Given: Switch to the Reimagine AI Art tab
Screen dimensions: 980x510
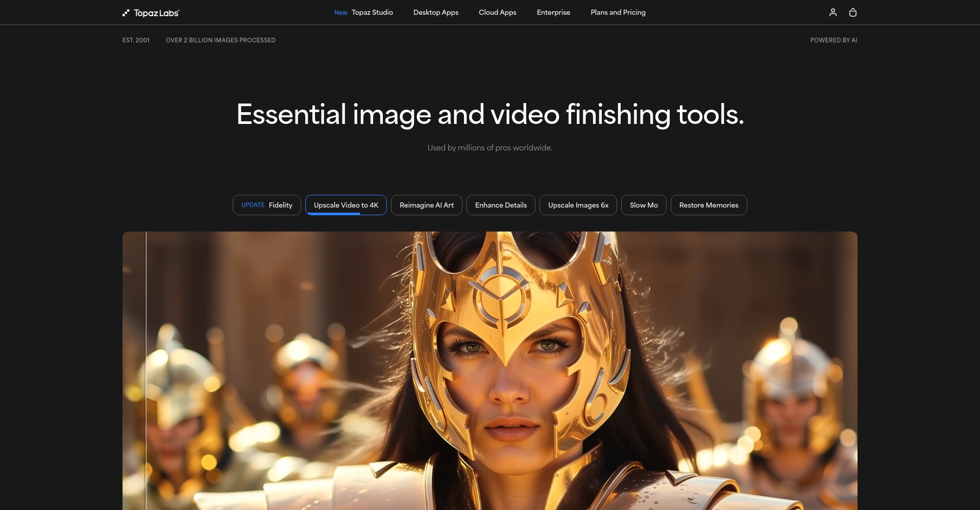Looking at the screenshot, I should 426,205.
